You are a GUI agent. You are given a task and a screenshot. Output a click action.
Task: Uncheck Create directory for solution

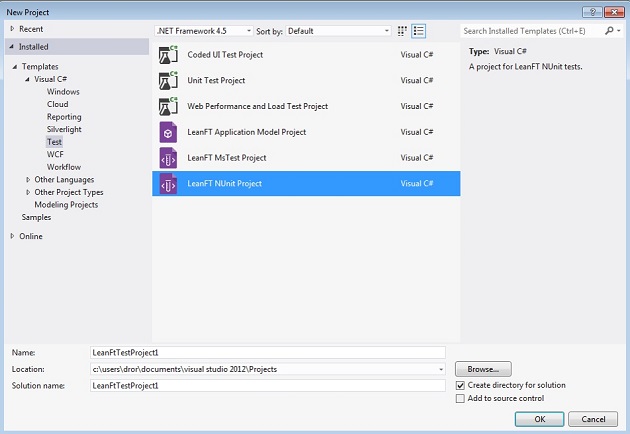(460, 385)
